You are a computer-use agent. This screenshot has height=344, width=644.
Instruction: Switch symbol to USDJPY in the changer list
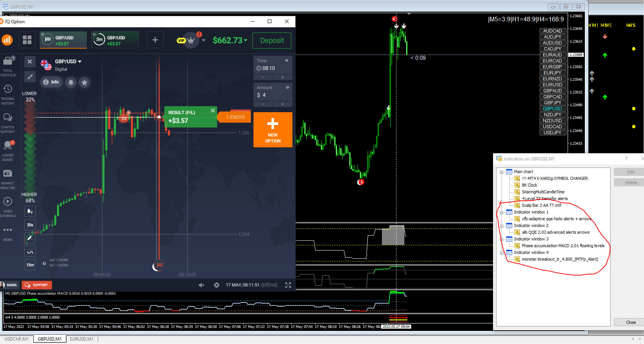pyautogui.click(x=553, y=133)
